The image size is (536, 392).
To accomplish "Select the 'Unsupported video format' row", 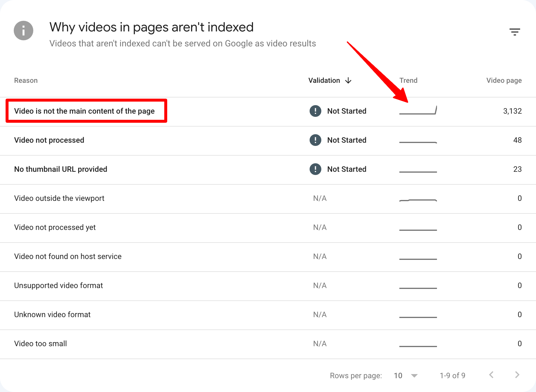I will pyautogui.click(x=58, y=285).
